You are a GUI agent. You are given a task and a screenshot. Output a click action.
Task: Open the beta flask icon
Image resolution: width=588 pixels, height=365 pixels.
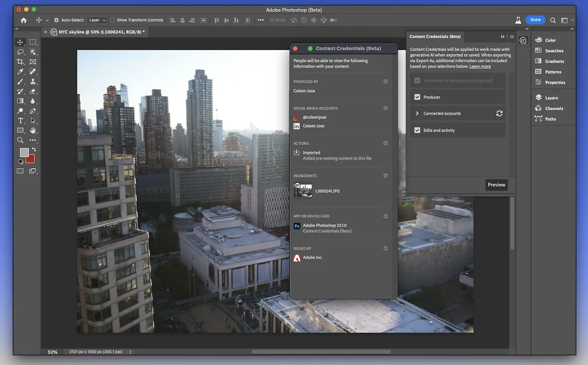click(x=518, y=20)
